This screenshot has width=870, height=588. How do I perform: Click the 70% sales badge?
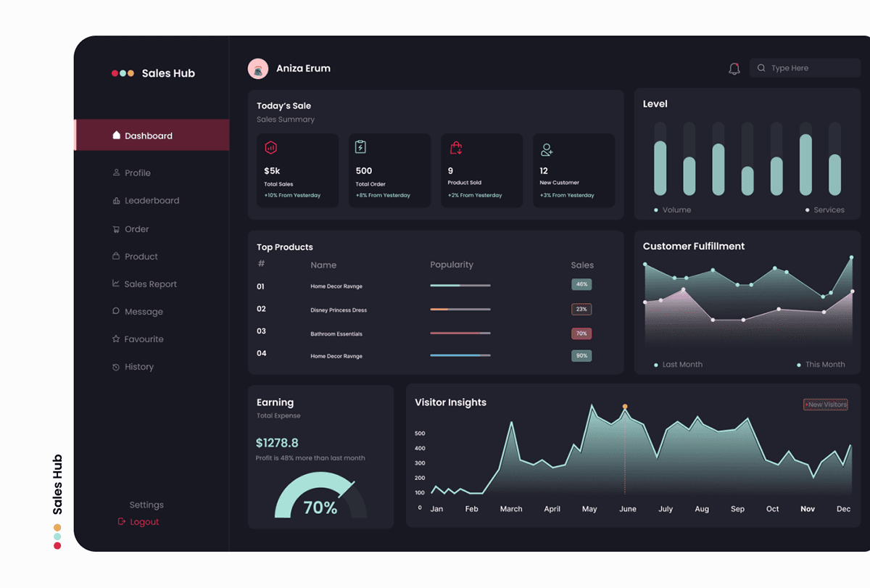point(581,334)
